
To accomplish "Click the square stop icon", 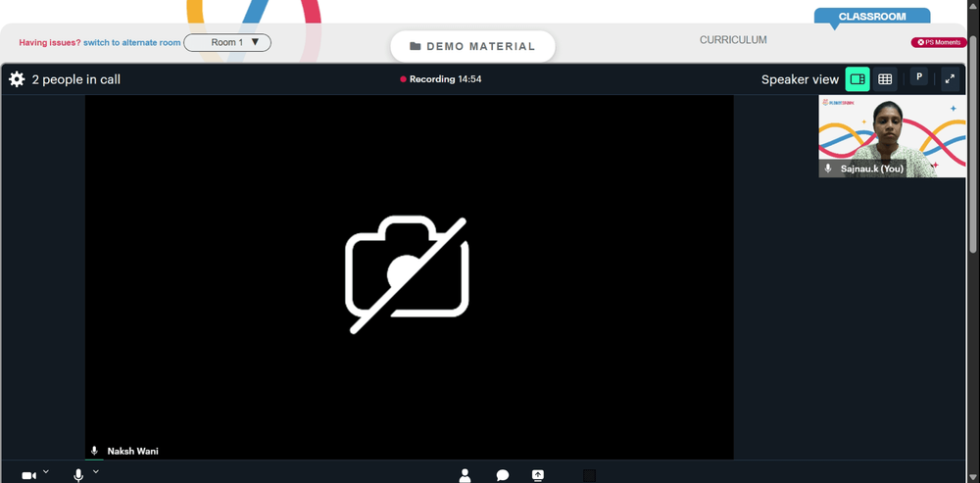I will click(x=589, y=476).
